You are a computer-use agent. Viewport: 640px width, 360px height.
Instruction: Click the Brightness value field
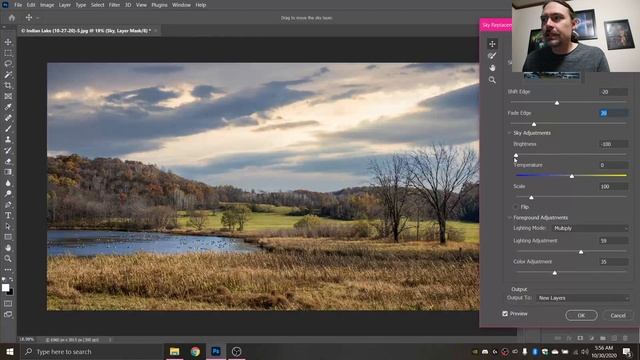click(613, 144)
